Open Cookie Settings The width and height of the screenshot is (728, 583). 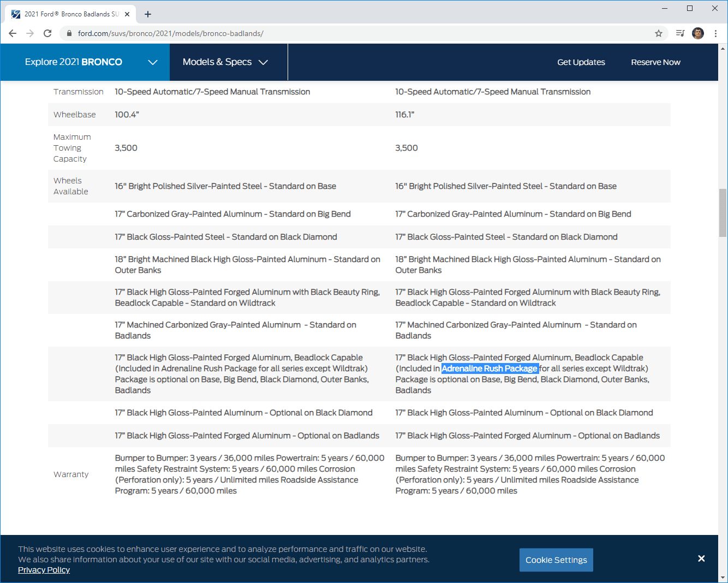556,560
